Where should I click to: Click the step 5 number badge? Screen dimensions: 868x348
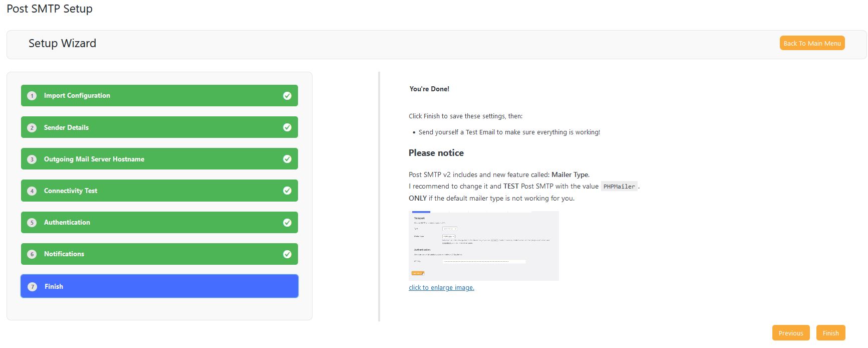[32, 223]
